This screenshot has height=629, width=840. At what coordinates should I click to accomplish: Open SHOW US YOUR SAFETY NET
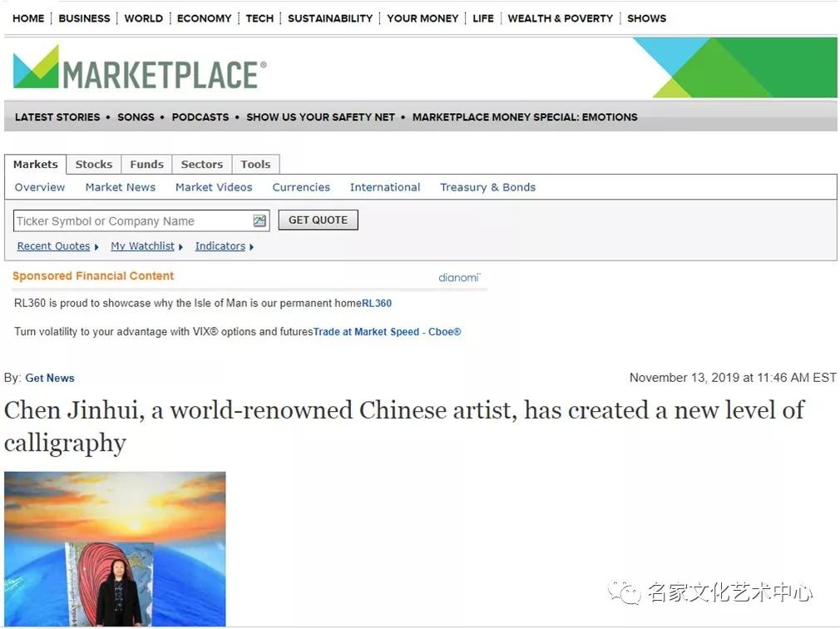pos(320,116)
